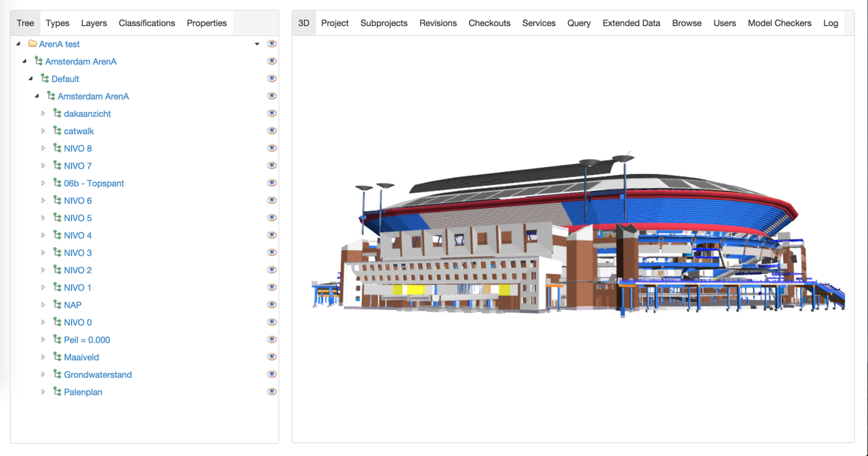868x456 pixels.
Task: Open the Log tab
Action: pyautogui.click(x=830, y=23)
